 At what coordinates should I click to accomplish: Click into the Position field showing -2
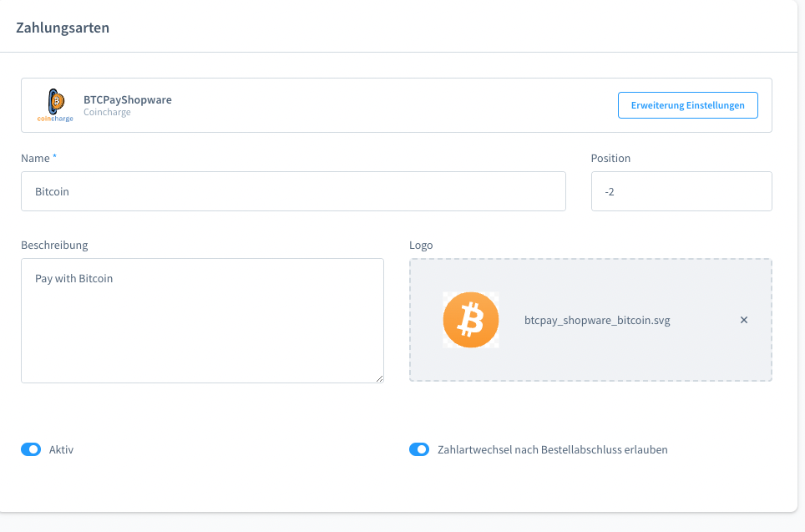[681, 191]
